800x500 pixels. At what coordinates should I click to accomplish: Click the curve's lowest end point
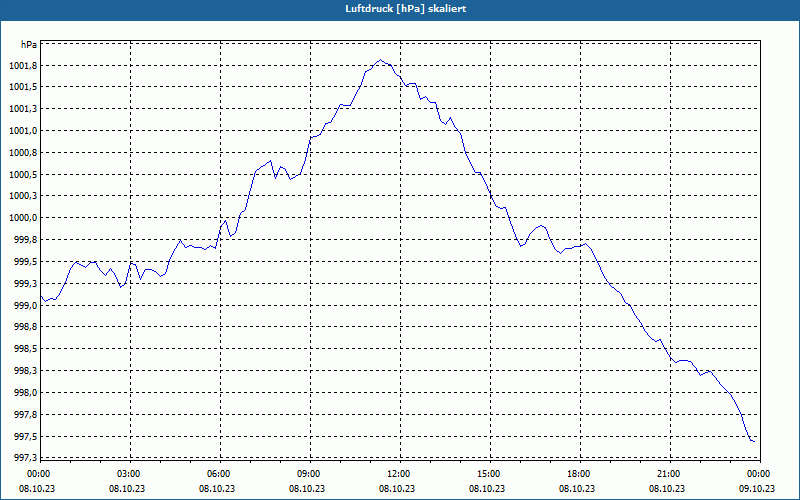coord(754,441)
